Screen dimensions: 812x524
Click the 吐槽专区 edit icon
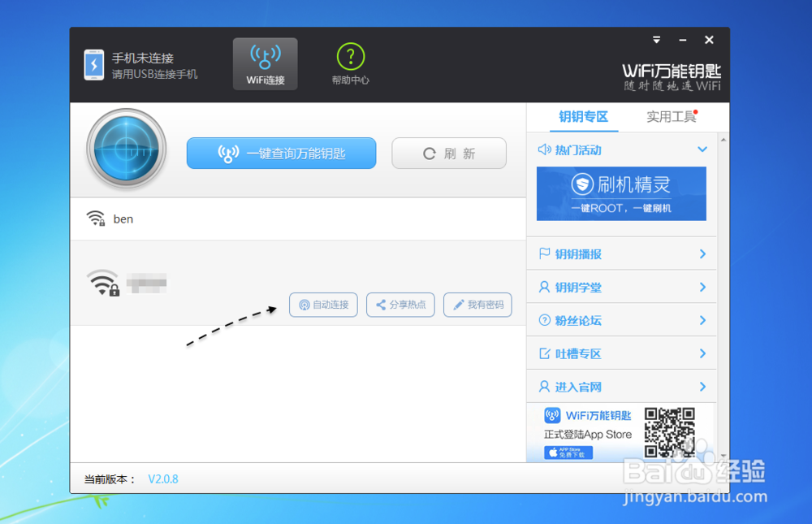[544, 353]
